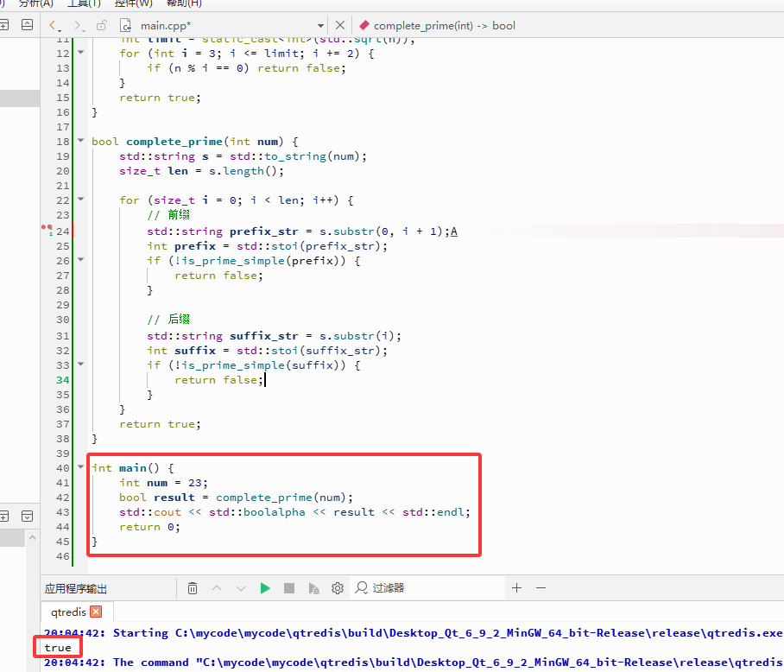The image size is (784, 672).
Task: Click line number 34 in the gutter
Action: (x=62, y=380)
